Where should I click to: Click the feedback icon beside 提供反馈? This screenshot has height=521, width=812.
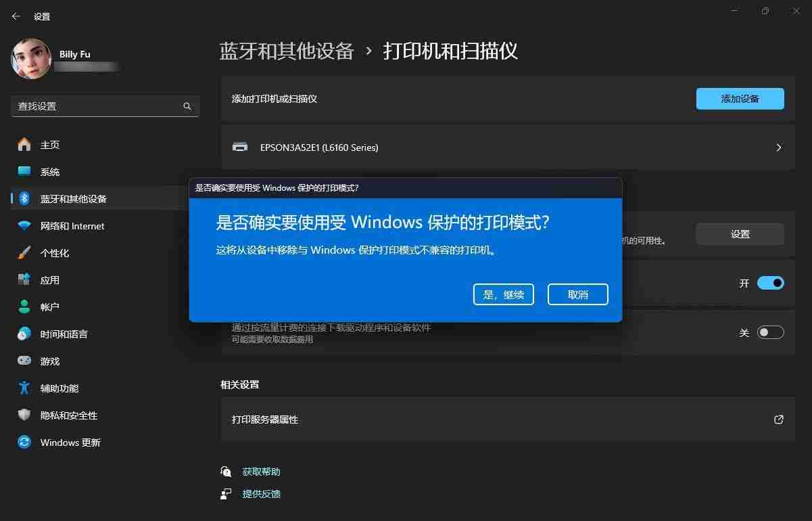tap(226, 493)
